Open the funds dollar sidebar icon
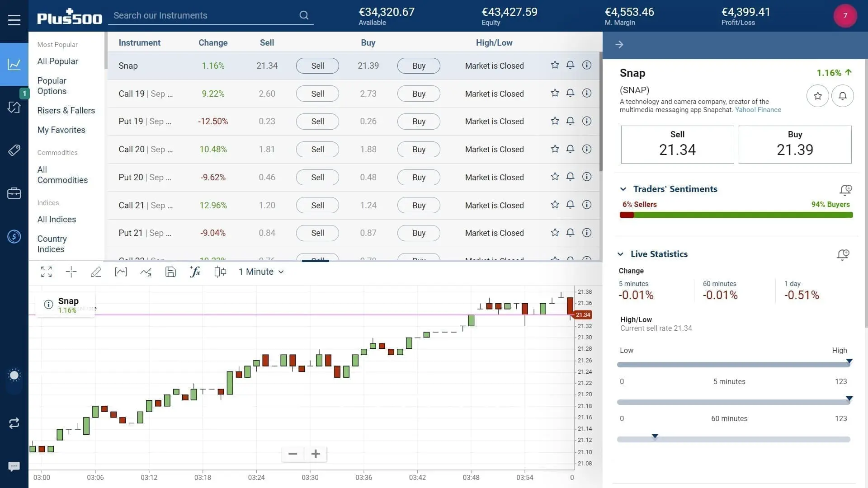868x488 pixels. point(14,236)
